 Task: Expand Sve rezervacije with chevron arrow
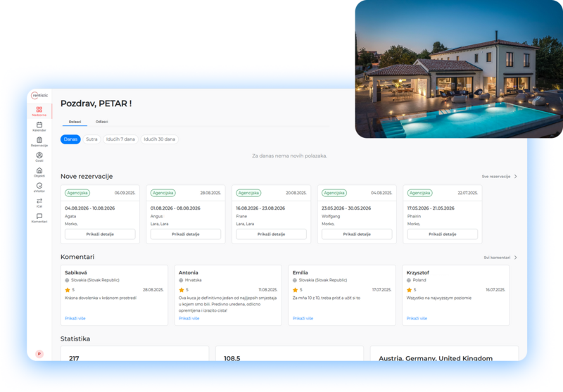point(515,177)
